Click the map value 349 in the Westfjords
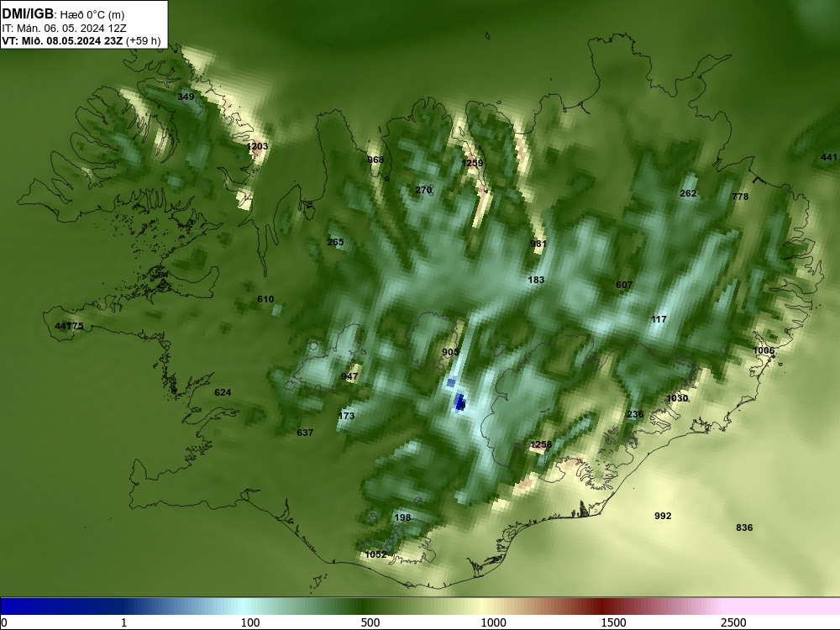Image resolution: width=840 pixels, height=630 pixels. click(186, 97)
